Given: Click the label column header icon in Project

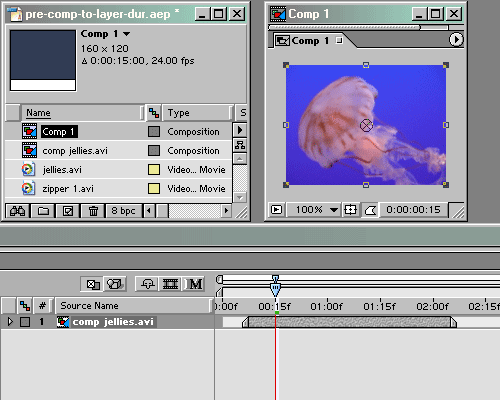Looking at the screenshot, I should (154, 113).
